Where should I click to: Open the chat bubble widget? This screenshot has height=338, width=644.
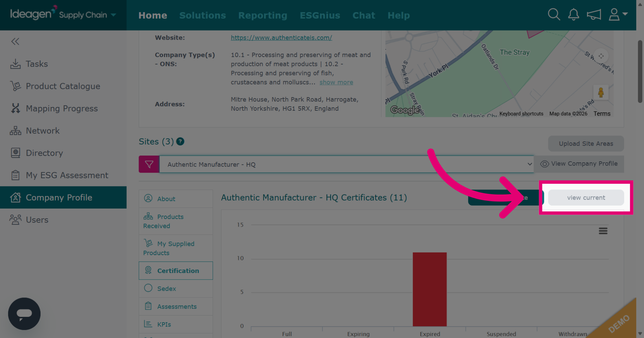pyautogui.click(x=24, y=314)
